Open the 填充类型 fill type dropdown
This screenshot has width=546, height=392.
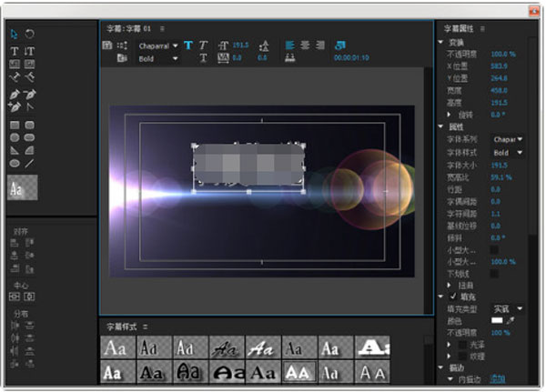click(507, 309)
